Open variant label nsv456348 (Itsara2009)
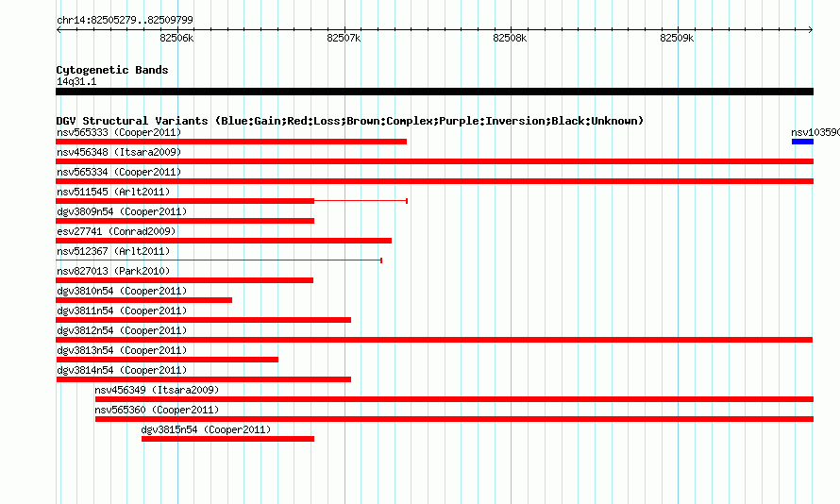 click(119, 152)
